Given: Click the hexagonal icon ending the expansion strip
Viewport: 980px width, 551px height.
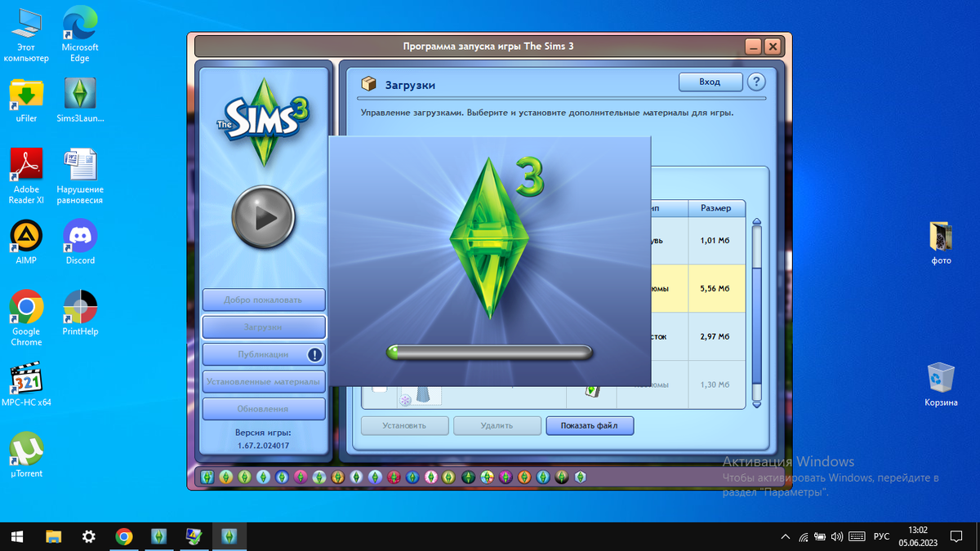Looking at the screenshot, I should coord(580,477).
